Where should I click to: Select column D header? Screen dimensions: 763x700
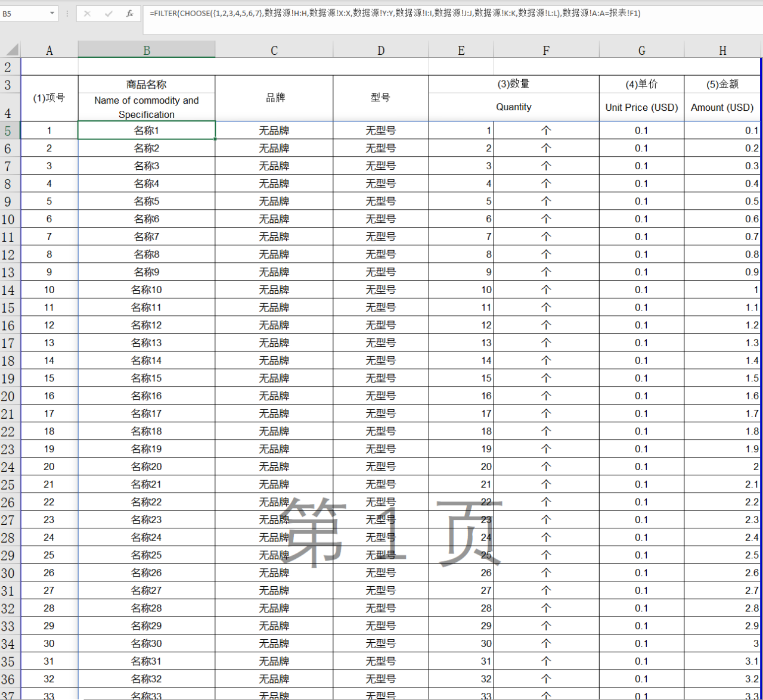point(381,50)
